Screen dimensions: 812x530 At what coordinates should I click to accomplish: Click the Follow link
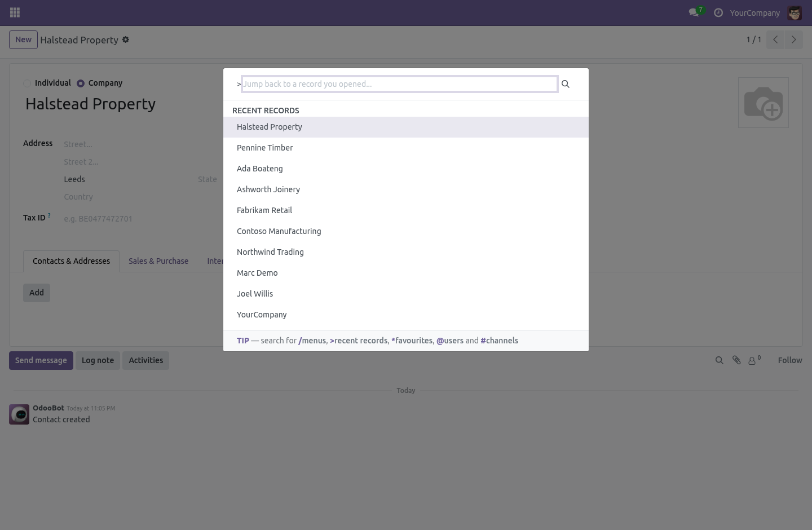790,360
